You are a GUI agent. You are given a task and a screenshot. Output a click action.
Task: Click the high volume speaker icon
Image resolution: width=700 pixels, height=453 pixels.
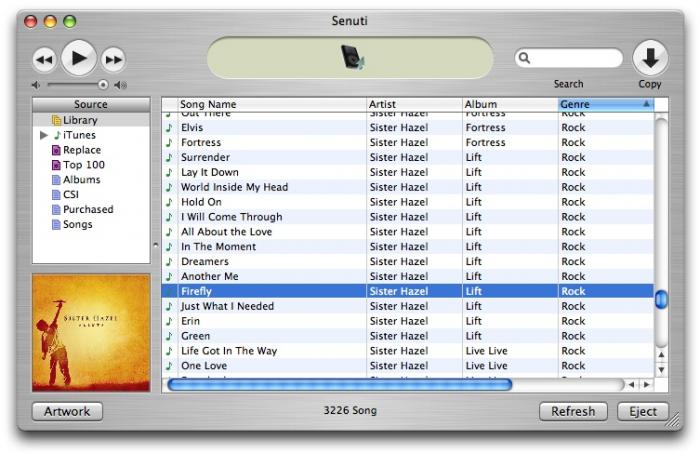(x=121, y=85)
